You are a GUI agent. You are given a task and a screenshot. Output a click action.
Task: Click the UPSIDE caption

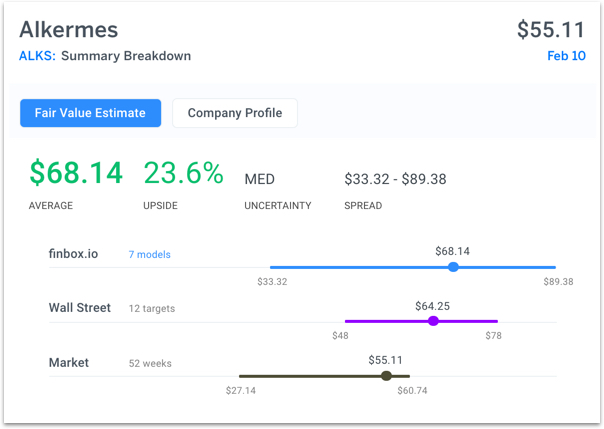tap(160, 206)
